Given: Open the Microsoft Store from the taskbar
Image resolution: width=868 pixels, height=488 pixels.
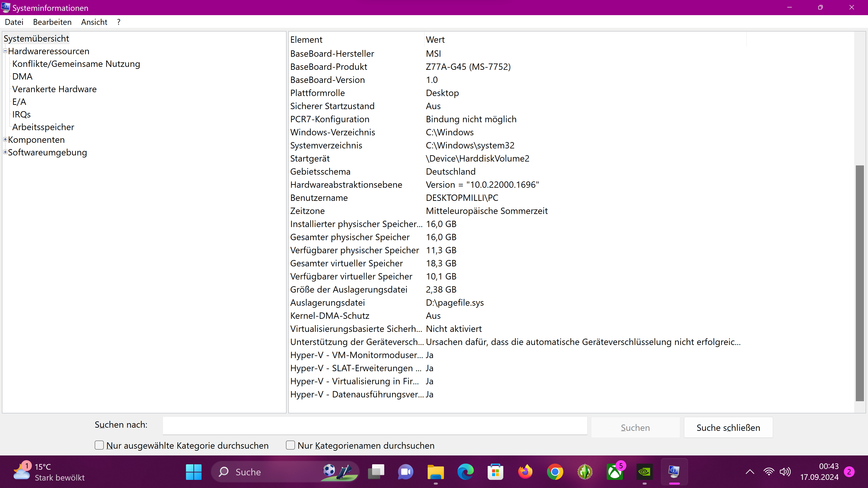Looking at the screenshot, I should pos(495,472).
